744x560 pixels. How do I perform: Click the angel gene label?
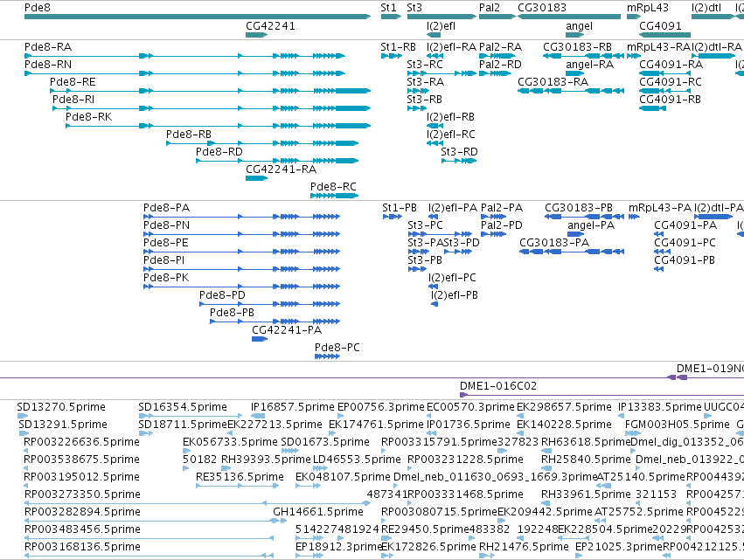pyautogui.click(x=579, y=26)
